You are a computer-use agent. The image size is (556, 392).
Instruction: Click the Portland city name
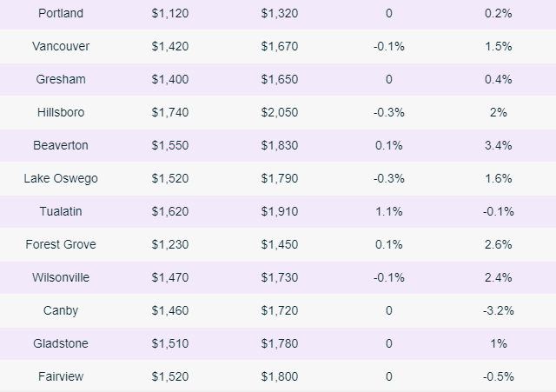[x=61, y=13]
